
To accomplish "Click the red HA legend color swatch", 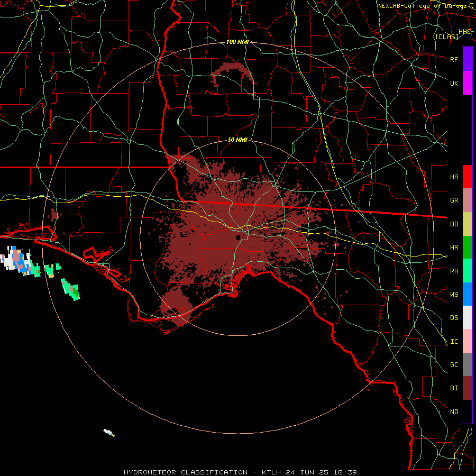I will point(467,177).
